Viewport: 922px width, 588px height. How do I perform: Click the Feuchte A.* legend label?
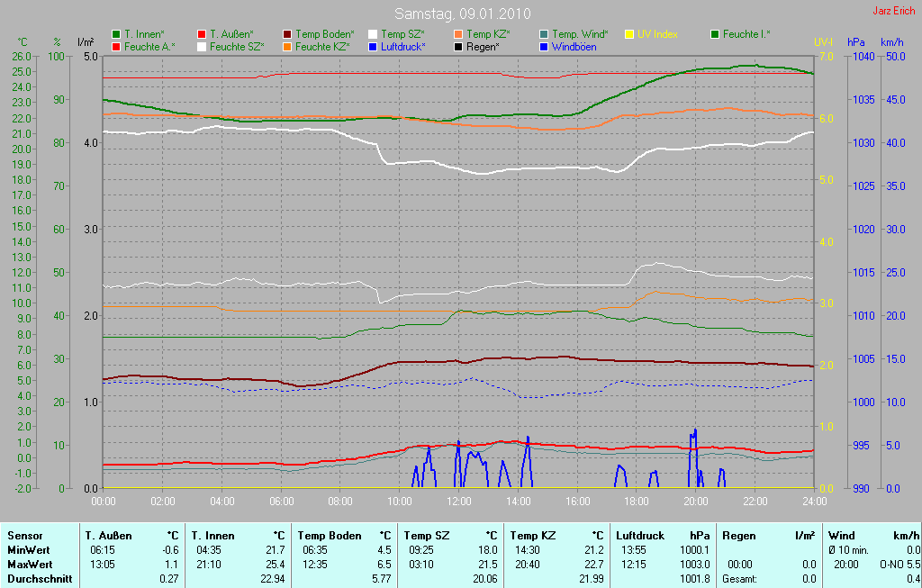[x=149, y=46]
